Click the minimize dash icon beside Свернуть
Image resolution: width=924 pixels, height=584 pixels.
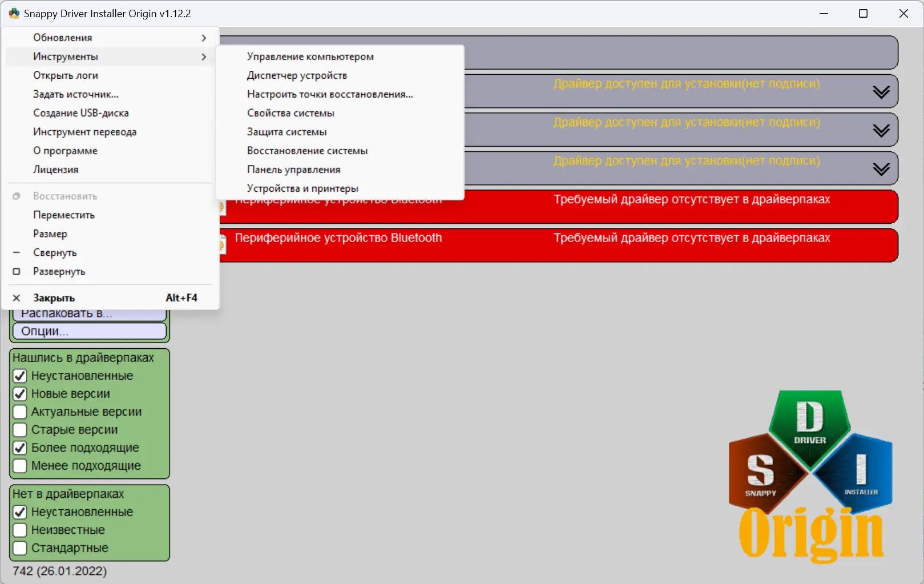(17, 252)
